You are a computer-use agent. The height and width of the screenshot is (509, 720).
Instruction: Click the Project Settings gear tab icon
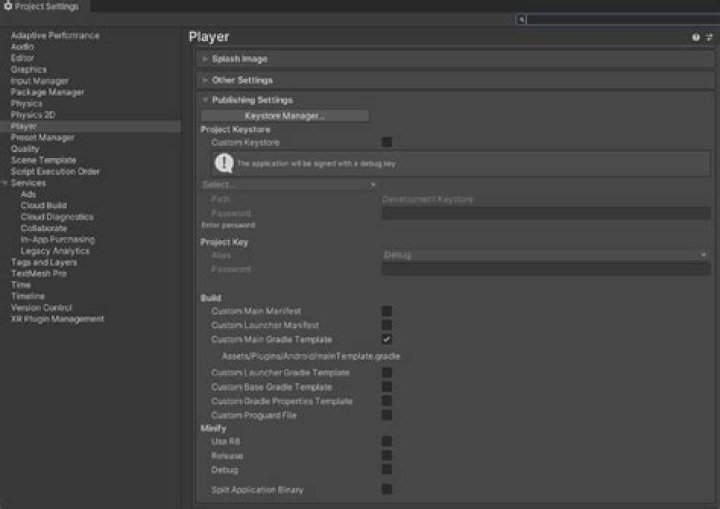point(8,6)
